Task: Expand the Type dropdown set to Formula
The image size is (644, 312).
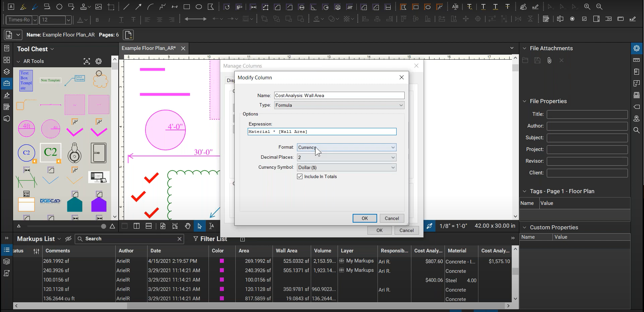Action: [339, 105]
